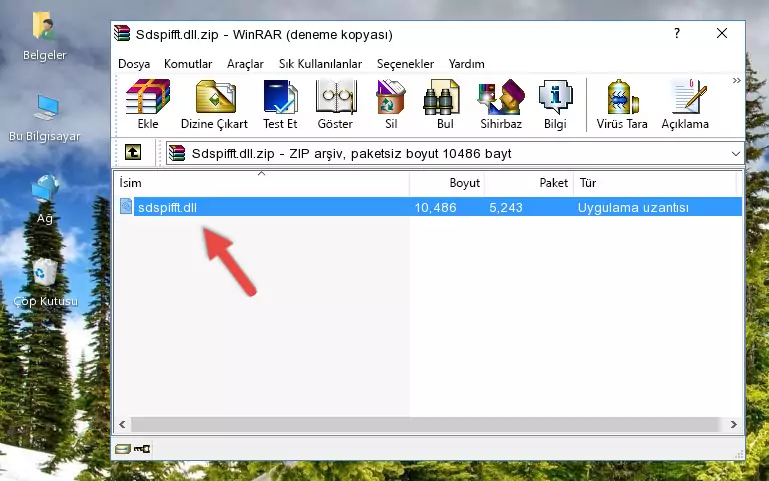
Task: Go up one folder level
Action: tap(133, 152)
